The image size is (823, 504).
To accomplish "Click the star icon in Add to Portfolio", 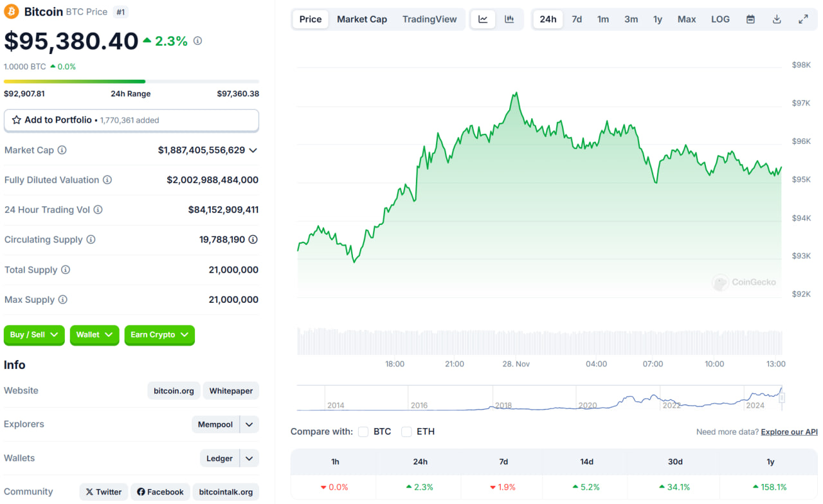I will point(17,120).
